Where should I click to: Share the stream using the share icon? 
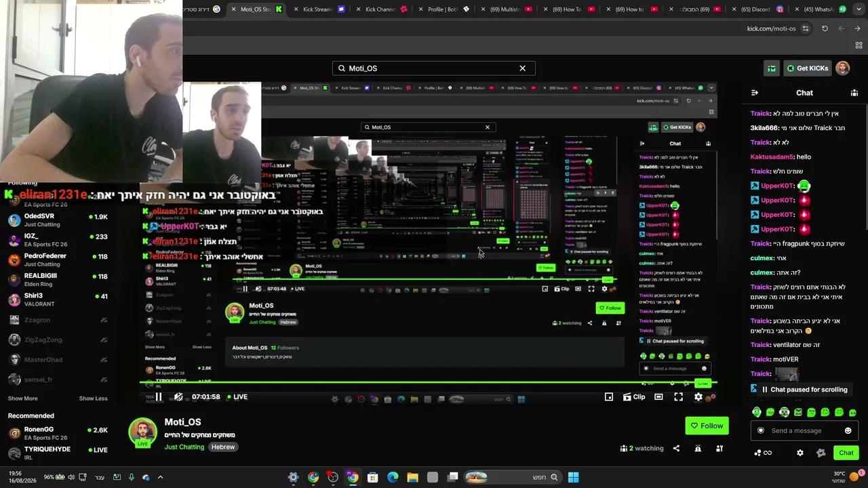coord(676,448)
